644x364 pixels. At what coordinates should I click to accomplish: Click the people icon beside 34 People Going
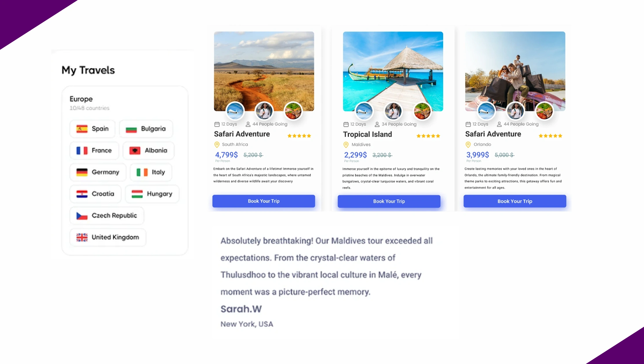(x=377, y=124)
